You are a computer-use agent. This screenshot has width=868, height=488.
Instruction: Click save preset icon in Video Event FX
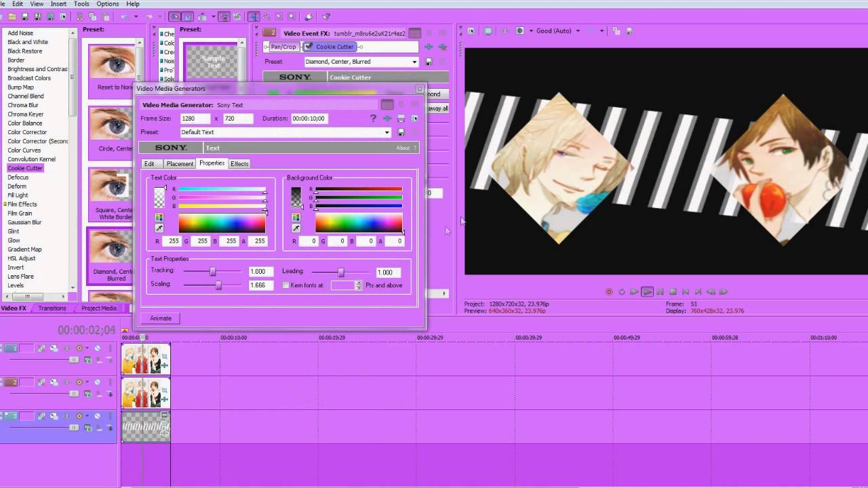pyautogui.click(x=429, y=62)
